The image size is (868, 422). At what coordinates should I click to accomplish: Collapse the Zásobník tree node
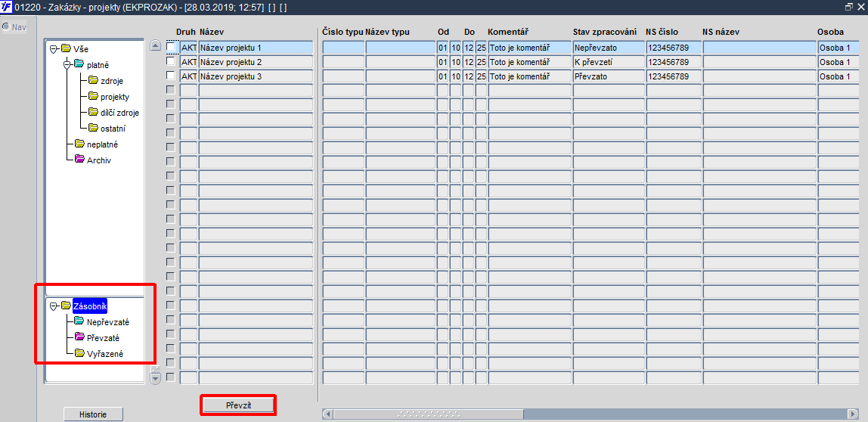(54, 306)
